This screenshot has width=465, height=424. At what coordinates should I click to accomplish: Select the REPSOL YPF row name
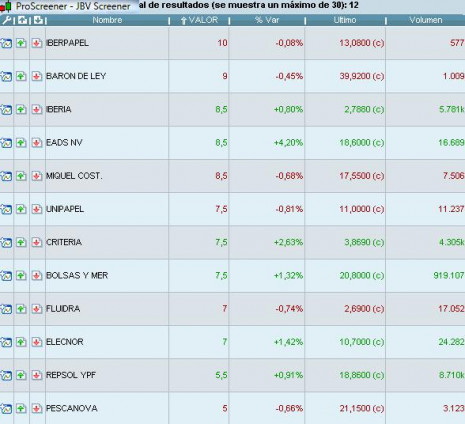pyautogui.click(x=71, y=375)
